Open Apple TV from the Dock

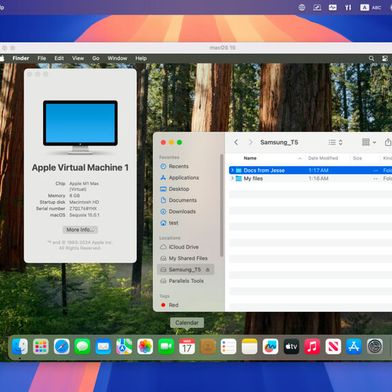[291, 347]
